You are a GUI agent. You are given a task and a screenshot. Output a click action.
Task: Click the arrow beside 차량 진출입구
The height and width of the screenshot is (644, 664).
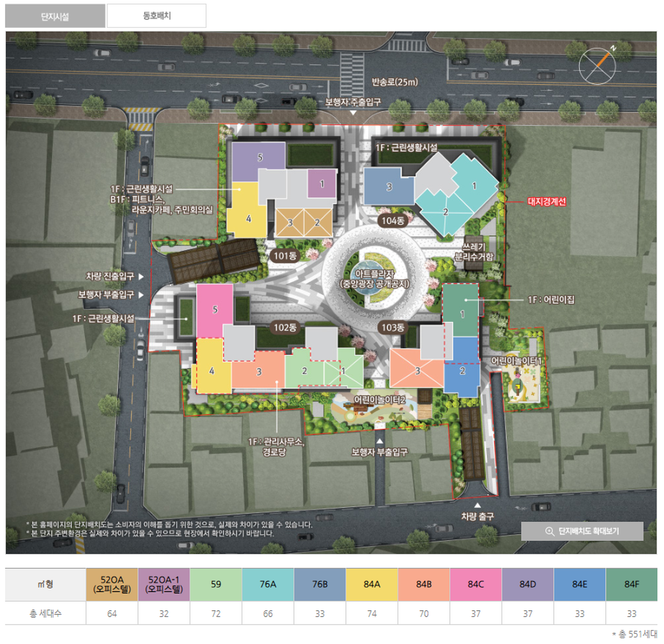141,277
